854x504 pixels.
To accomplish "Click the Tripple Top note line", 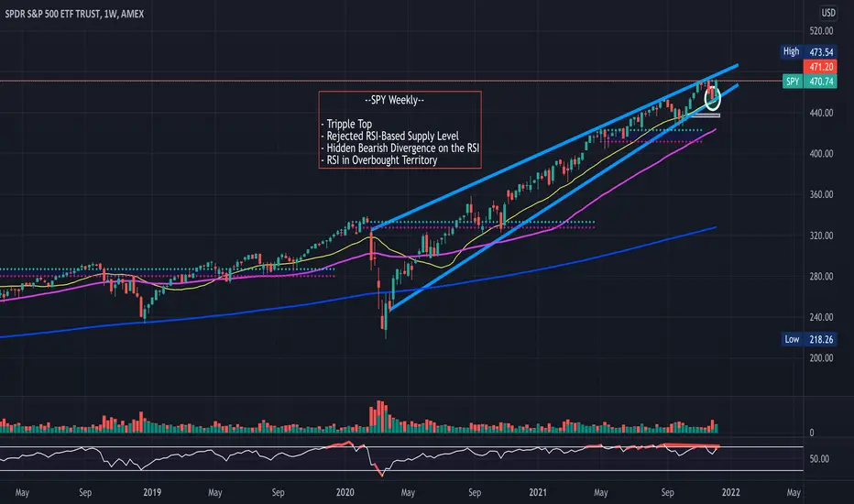I will [346, 124].
